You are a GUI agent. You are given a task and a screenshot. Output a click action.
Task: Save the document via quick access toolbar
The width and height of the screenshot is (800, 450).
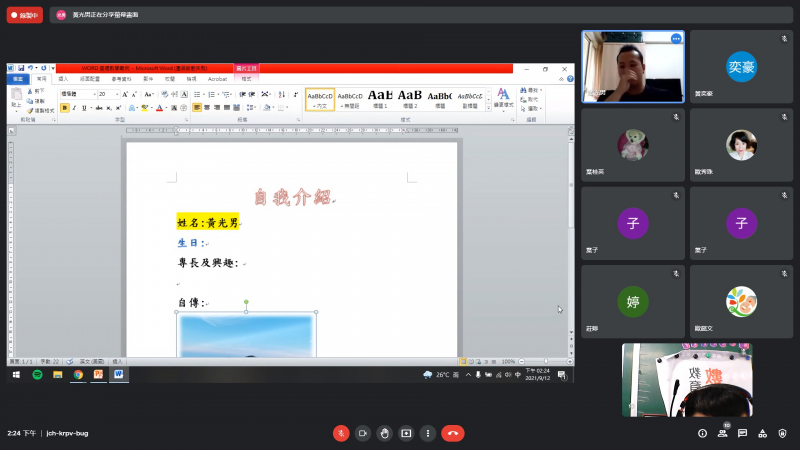pos(21,68)
